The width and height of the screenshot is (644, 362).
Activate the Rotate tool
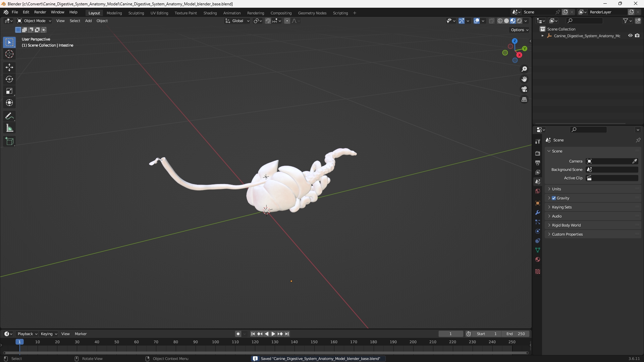point(9,79)
